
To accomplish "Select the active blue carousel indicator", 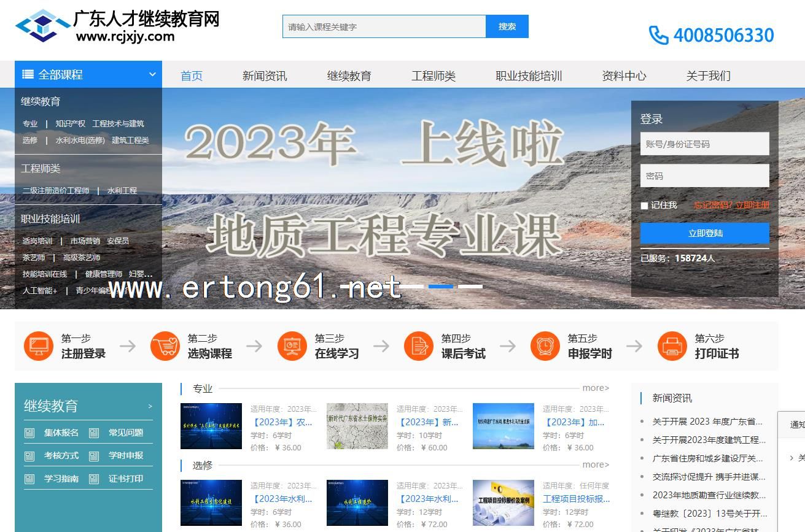I will click(x=440, y=287).
